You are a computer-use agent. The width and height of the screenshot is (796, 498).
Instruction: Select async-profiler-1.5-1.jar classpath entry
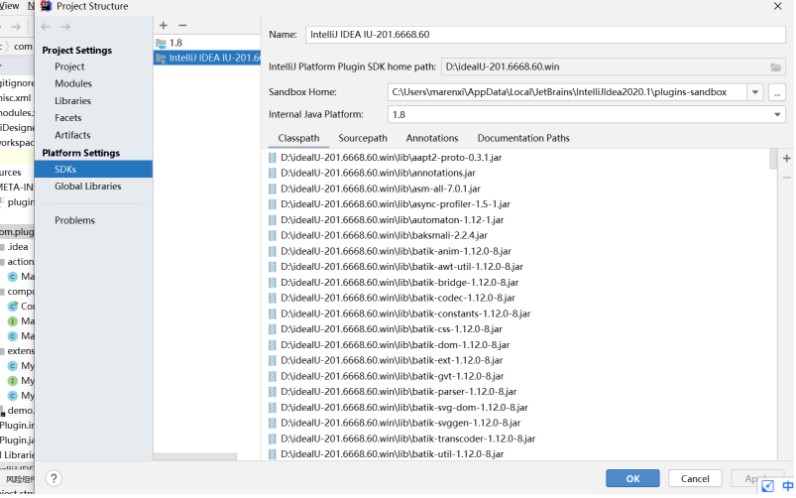(x=395, y=204)
